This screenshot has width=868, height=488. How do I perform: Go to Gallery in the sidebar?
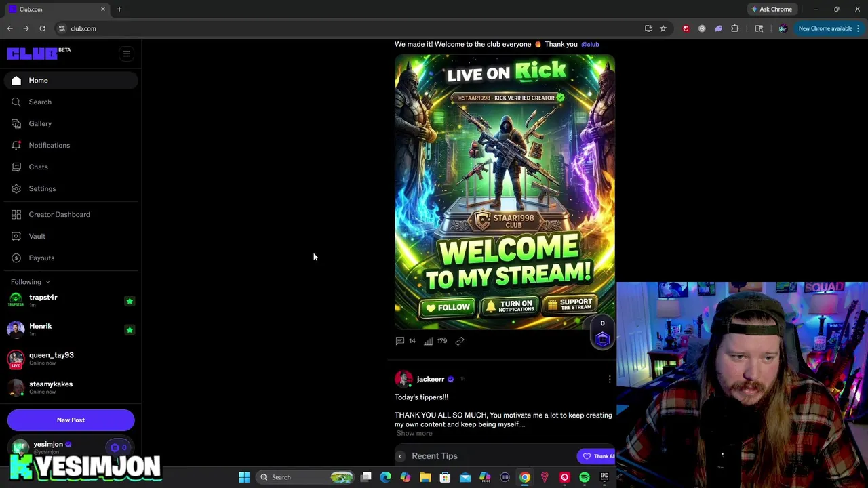point(71,123)
